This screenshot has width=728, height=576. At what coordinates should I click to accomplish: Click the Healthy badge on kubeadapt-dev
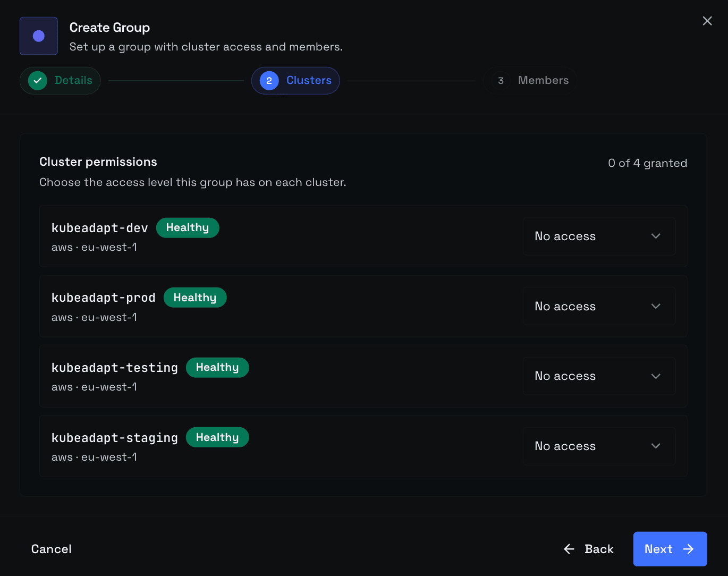(x=188, y=227)
